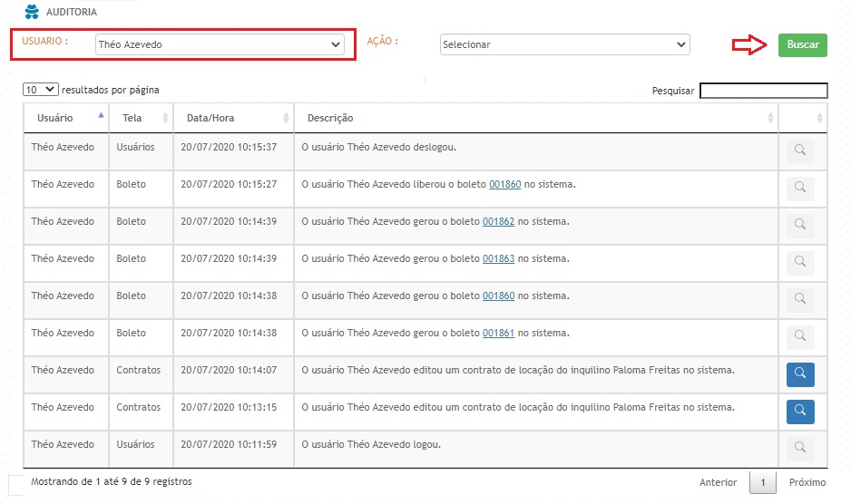Click the magnifier icon for the 10:14:07 contract edit
Viewport: 851px width, 504px height.
click(799, 374)
